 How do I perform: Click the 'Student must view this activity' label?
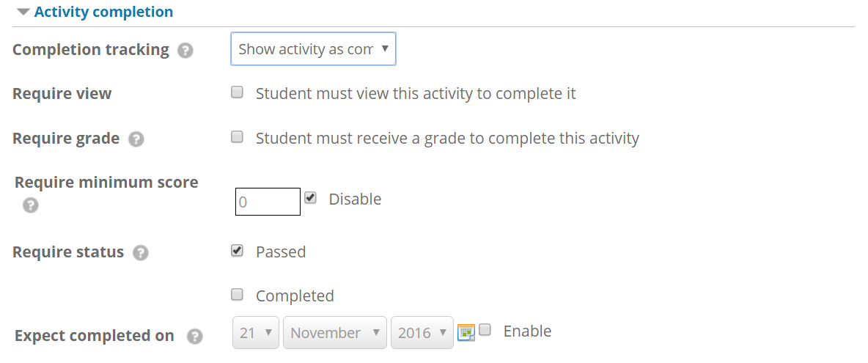point(416,94)
